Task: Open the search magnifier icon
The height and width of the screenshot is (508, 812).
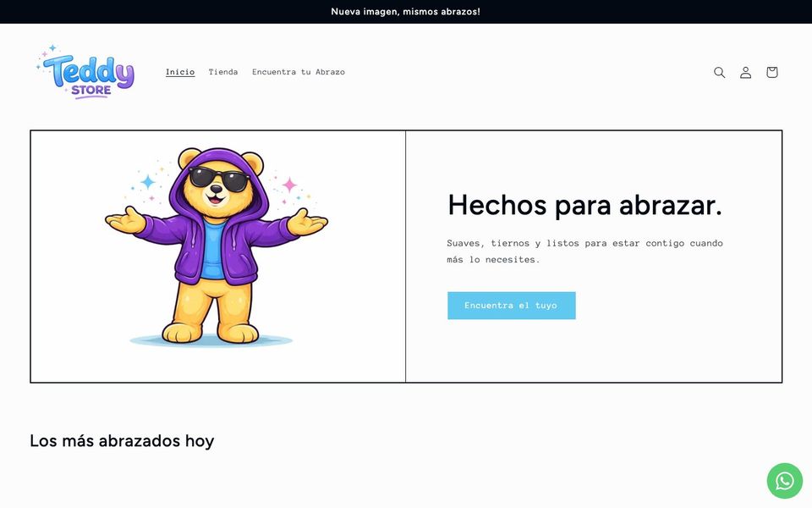Action: pyautogui.click(x=719, y=72)
